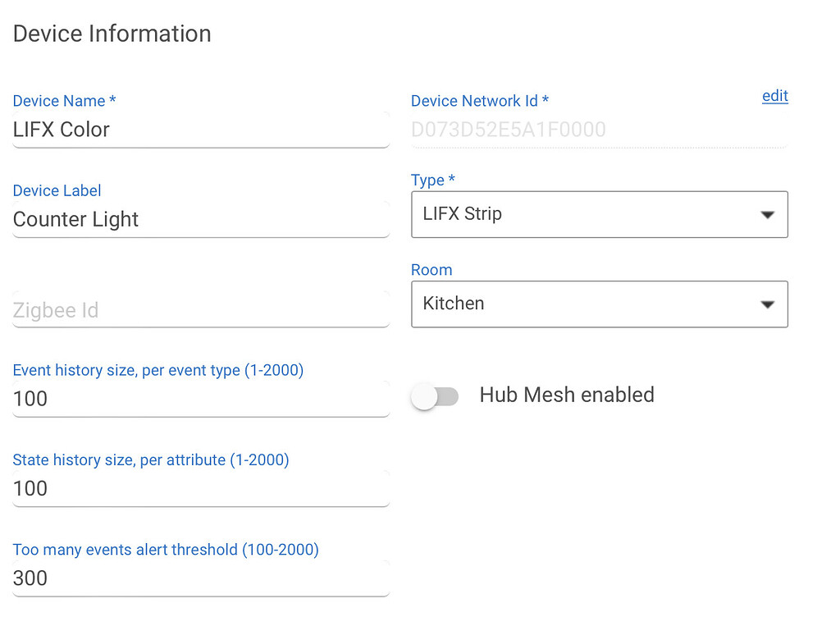Click the "Type *" field label
Viewport: 840px width, 617px height.
433,180
